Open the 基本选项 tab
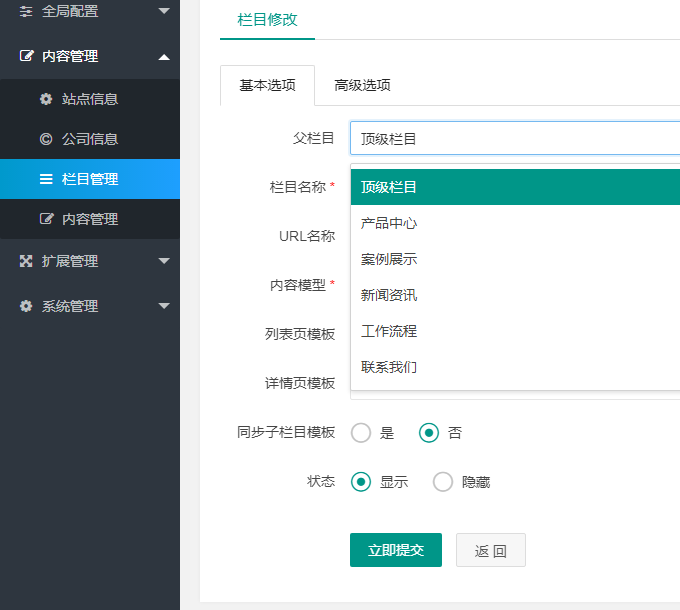This screenshot has width=680, height=610. (267, 85)
